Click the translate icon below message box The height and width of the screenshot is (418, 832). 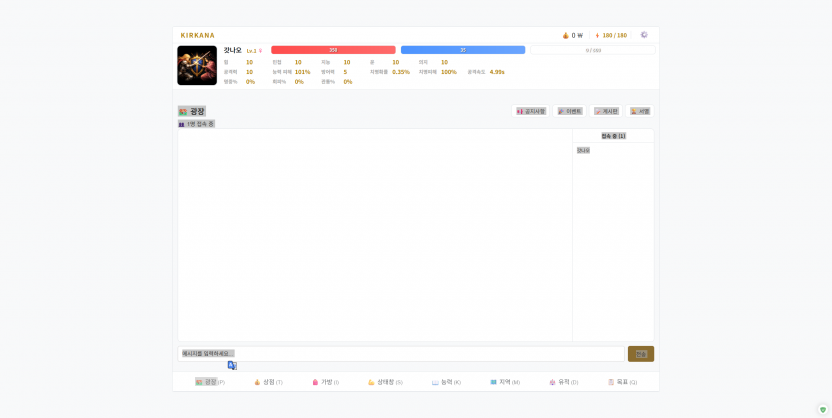click(x=232, y=365)
